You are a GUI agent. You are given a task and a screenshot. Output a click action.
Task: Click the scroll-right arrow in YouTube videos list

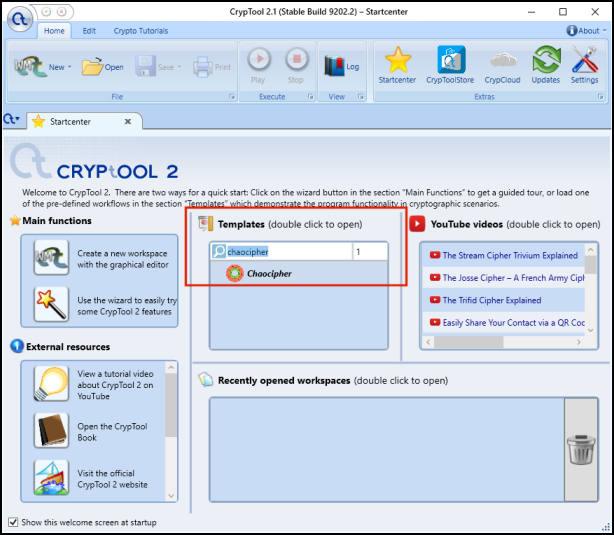[x=579, y=342]
